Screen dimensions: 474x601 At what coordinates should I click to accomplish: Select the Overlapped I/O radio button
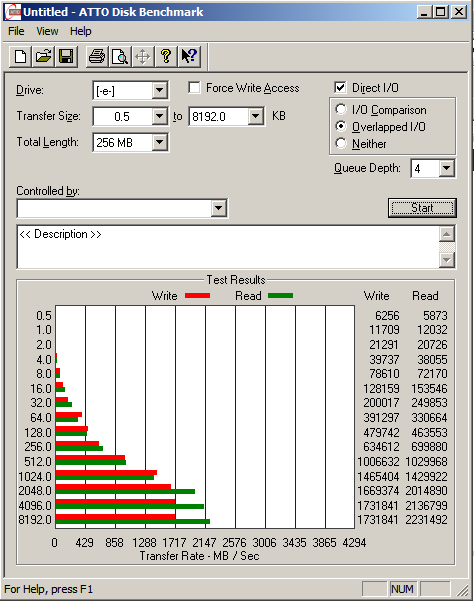coord(341,126)
